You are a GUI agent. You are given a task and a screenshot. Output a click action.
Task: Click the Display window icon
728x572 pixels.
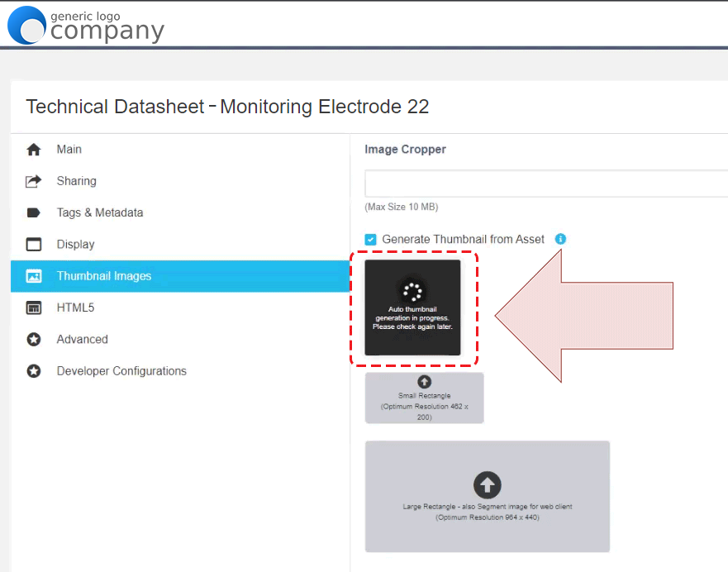point(33,244)
